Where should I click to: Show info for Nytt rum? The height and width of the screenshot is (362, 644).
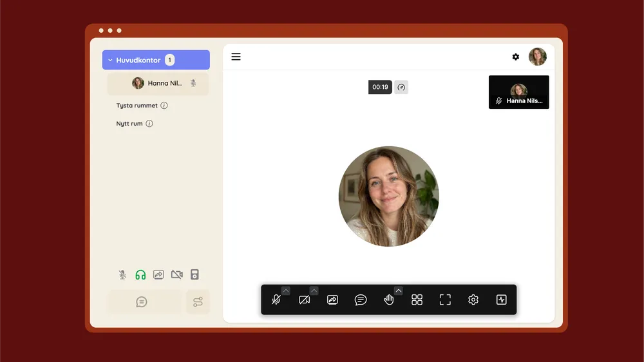(149, 124)
